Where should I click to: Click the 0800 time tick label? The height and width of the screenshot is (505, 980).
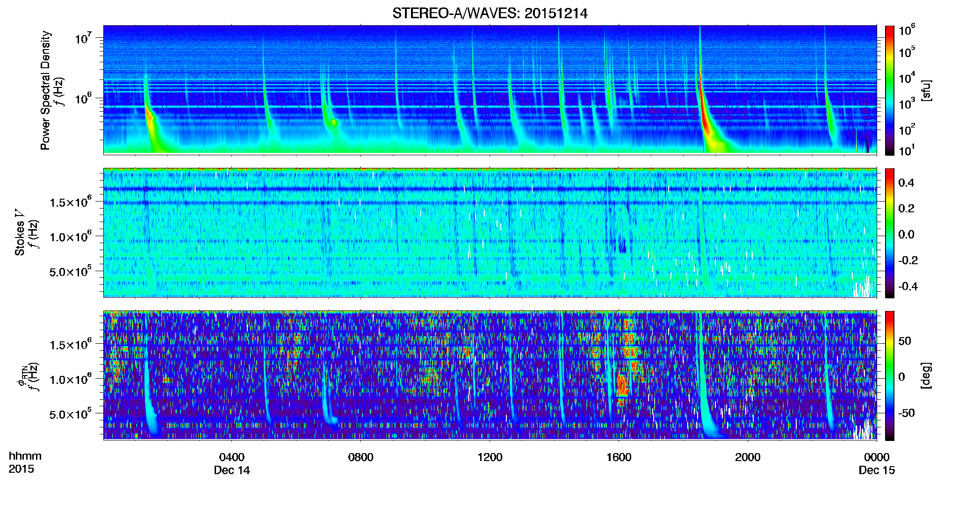[361, 457]
